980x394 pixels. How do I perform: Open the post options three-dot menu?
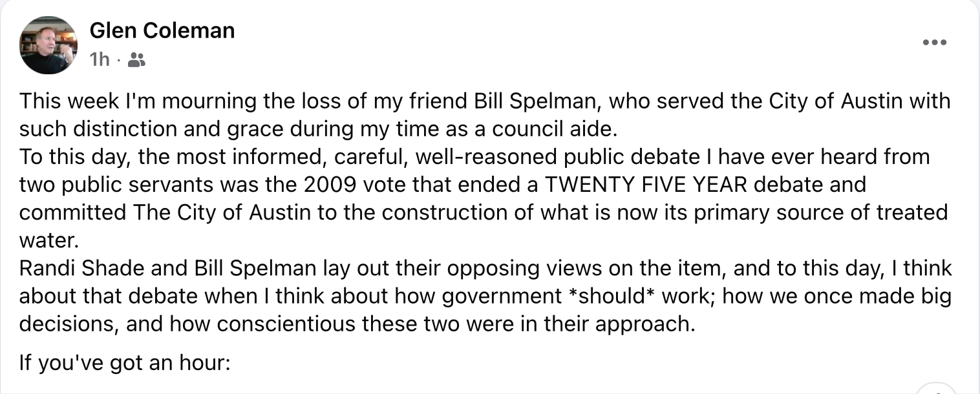tap(934, 43)
